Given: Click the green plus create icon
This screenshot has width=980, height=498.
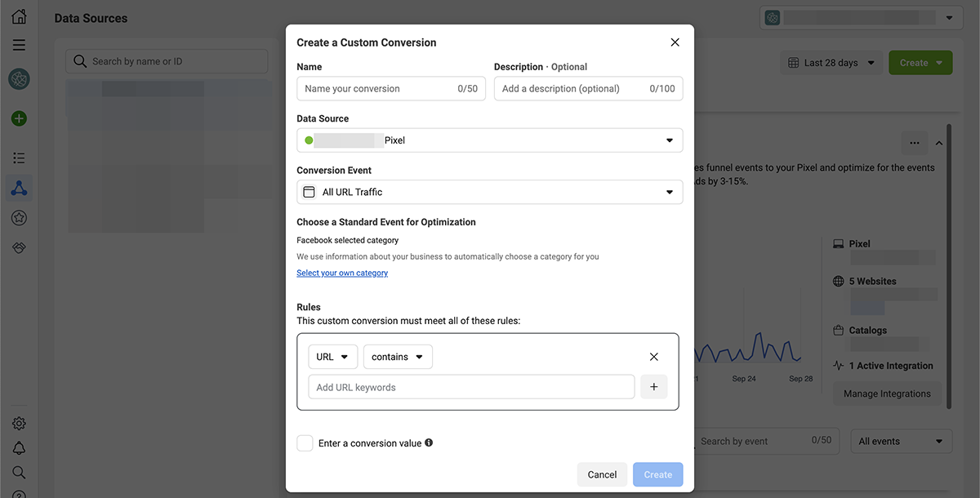Looking at the screenshot, I should [x=19, y=118].
